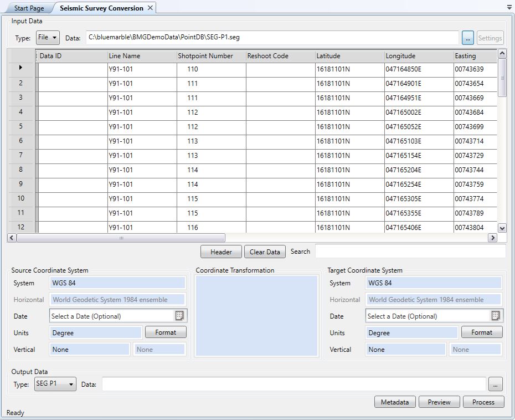Close the Seismic Survey Conversion tab
This screenshot has height=420, width=515.
(151, 8)
